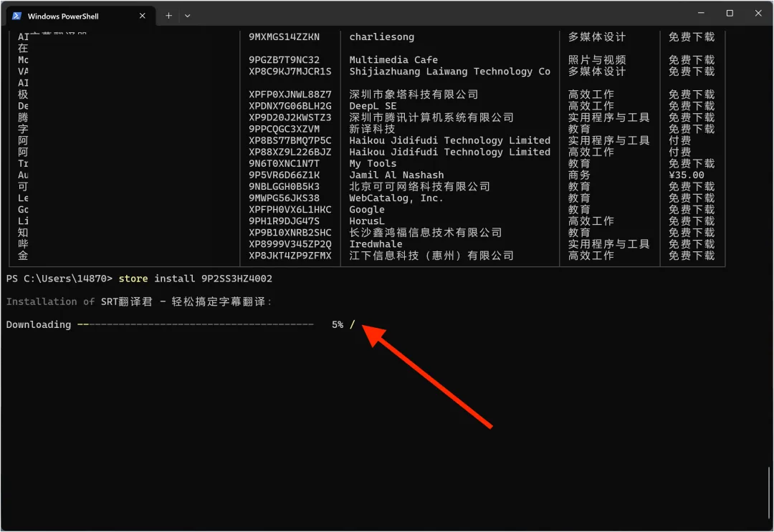Click product ID 9PGZB7T9NC32
This screenshot has height=532, width=774.
(284, 59)
